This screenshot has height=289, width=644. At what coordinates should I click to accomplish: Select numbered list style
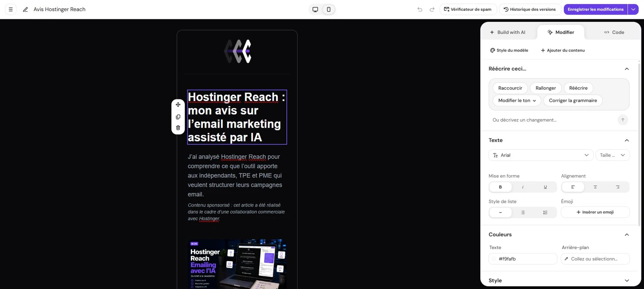[x=545, y=213]
